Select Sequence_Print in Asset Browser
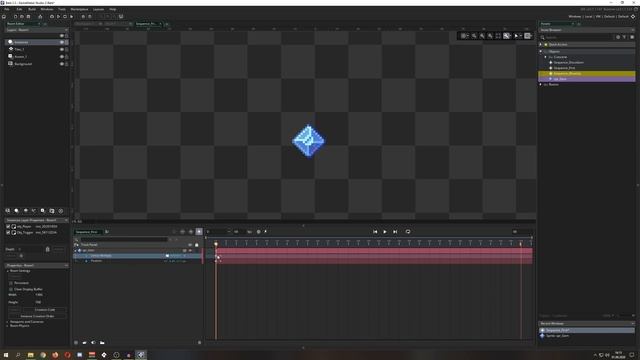Image resolution: width=640 pixels, height=360 pixels. click(x=565, y=68)
